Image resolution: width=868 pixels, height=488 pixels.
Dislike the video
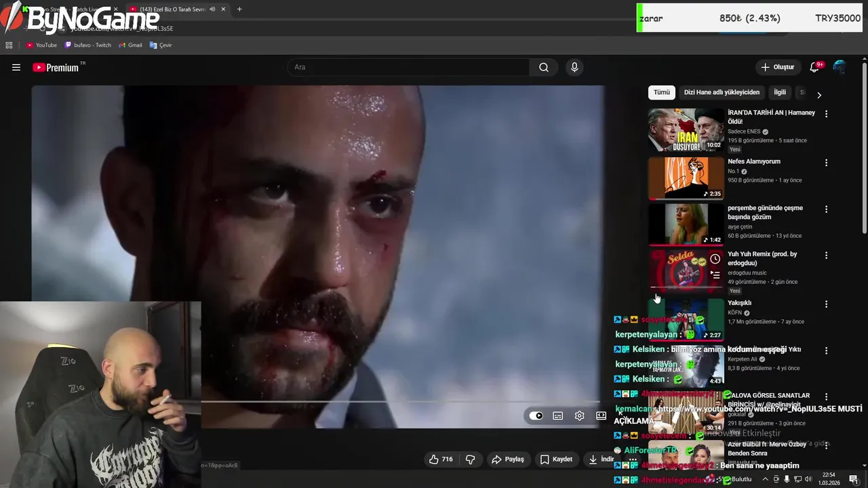[470, 459]
